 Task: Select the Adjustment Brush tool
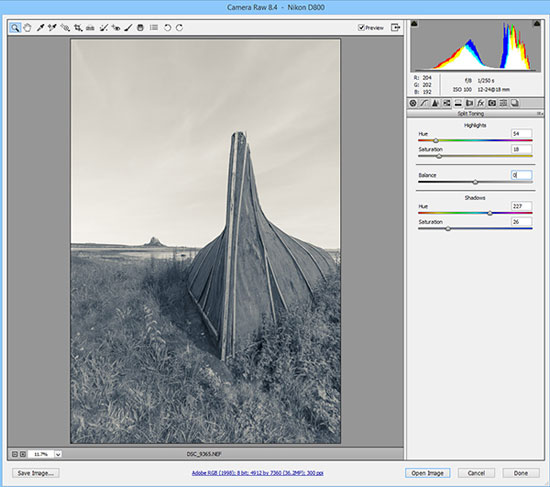(128, 27)
